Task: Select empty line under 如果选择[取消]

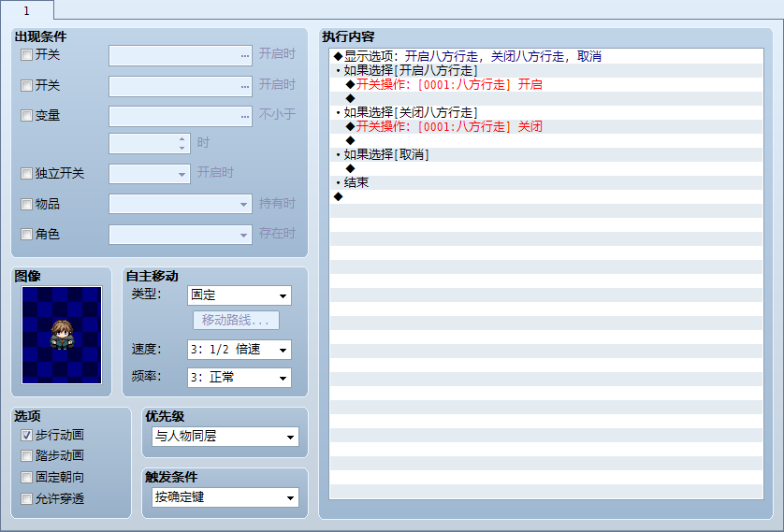Action: (x=546, y=168)
